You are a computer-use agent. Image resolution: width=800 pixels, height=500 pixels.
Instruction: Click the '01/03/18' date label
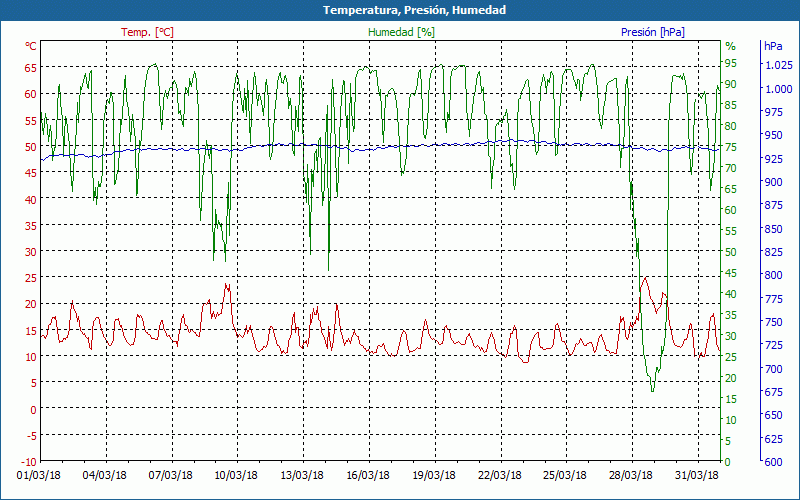pos(39,475)
